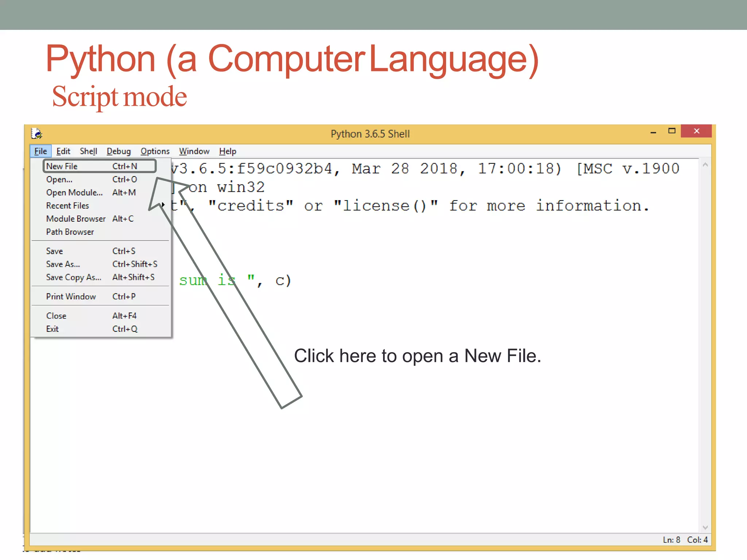Close the Python 3.6.5 Shell window
The height and width of the screenshot is (560, 747).
(696, 131)
